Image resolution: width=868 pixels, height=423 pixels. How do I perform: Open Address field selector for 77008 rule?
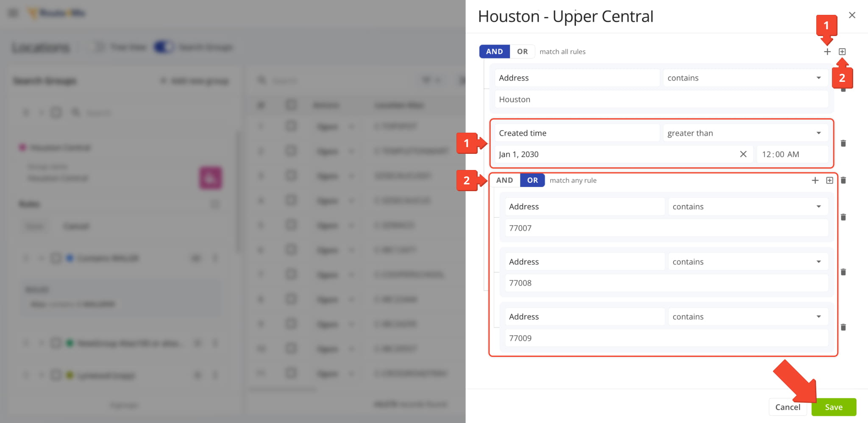(585, 262)
